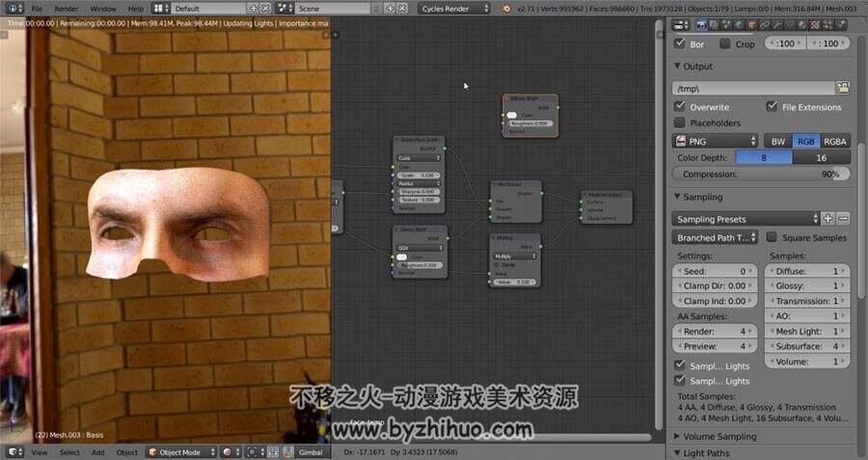This screenshot has height=460, width=868.
Task: Open the 3D view Add menu
Action: [x=98, y=452]
